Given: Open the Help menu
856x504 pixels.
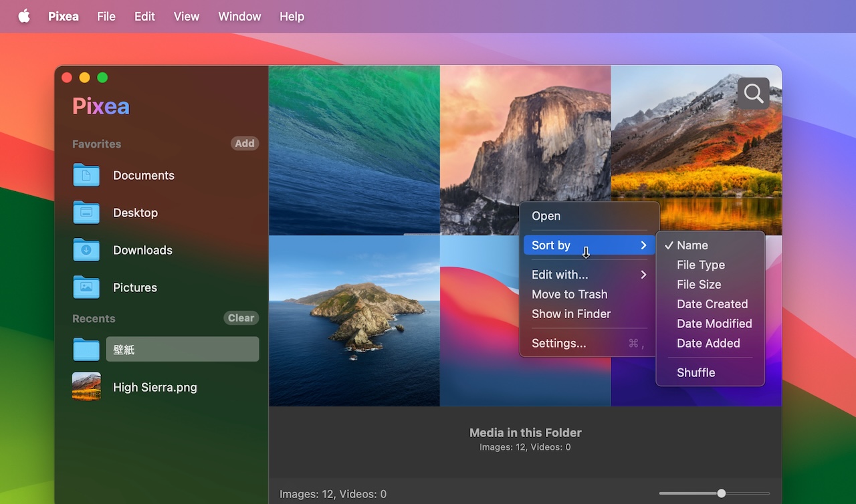Looking at the screenshot, I should tap(292, 16).
